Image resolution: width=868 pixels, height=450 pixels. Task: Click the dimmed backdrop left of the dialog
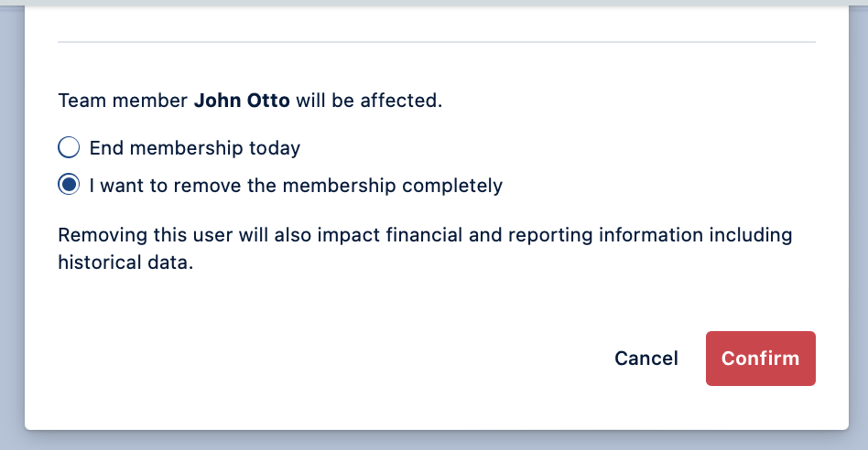[11, 229]
